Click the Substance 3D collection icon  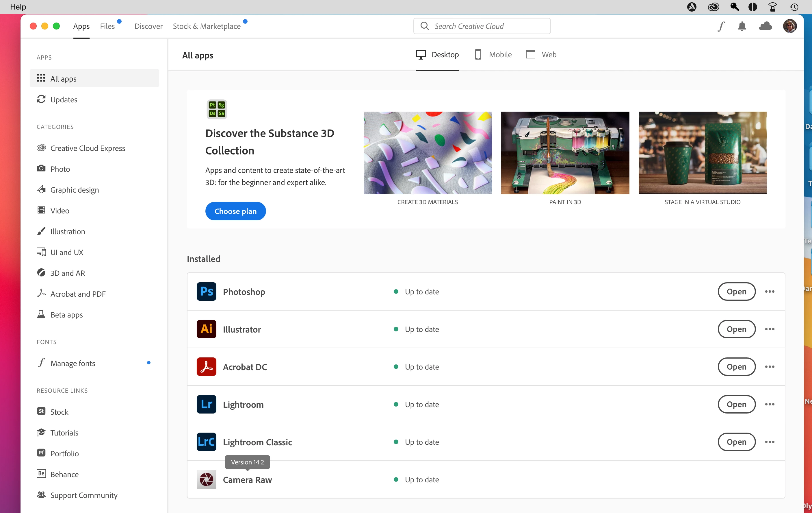coord(217,109)
